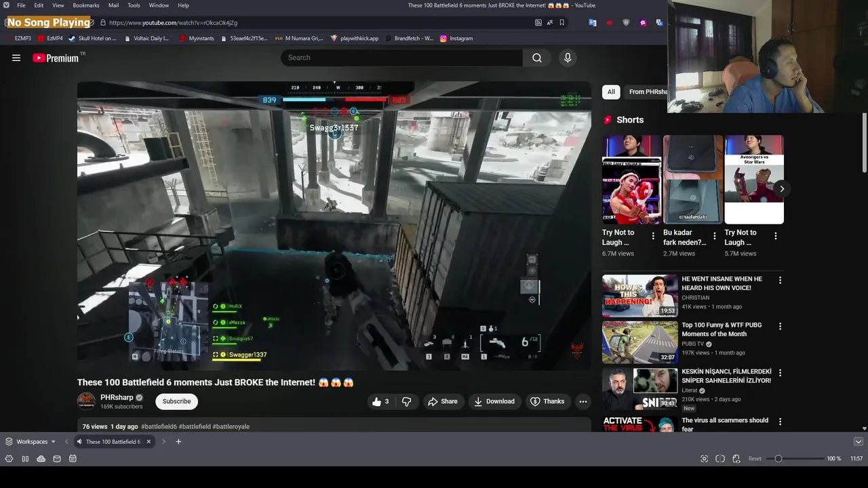Image resolution: width=868 pixels, height=488 pixels.
Task: Open PHRsharp channel name link
Action: pos(117,398)
